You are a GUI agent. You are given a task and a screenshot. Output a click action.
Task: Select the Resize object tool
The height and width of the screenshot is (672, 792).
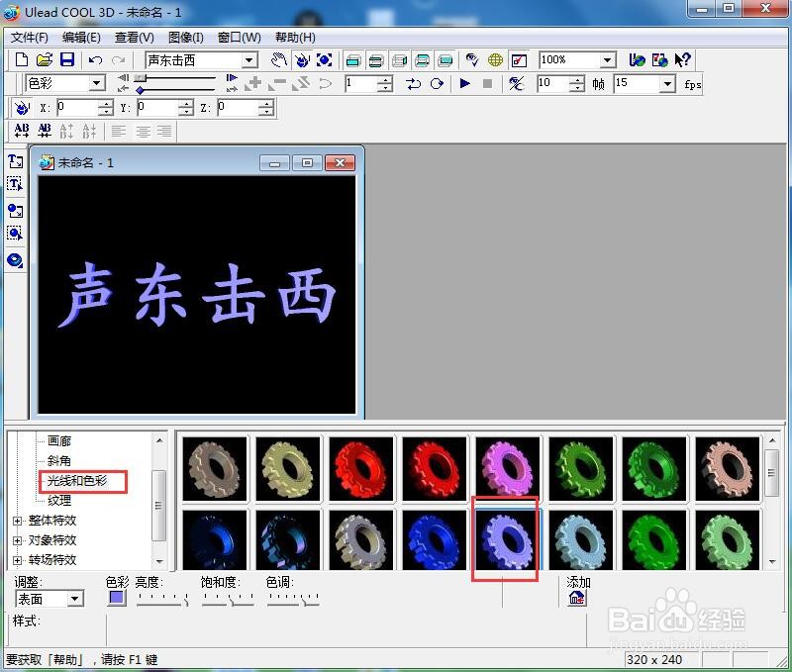coord(325,60)
